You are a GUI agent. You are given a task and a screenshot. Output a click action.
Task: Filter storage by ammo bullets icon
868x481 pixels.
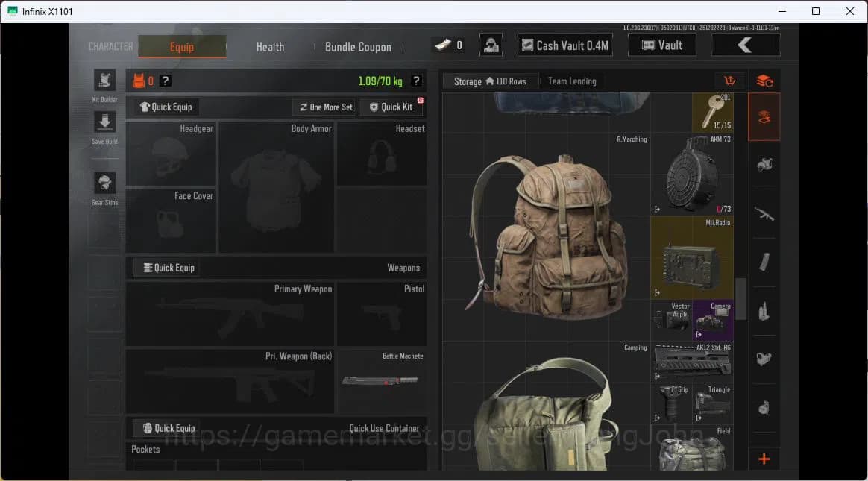click(x=764, y=311)
